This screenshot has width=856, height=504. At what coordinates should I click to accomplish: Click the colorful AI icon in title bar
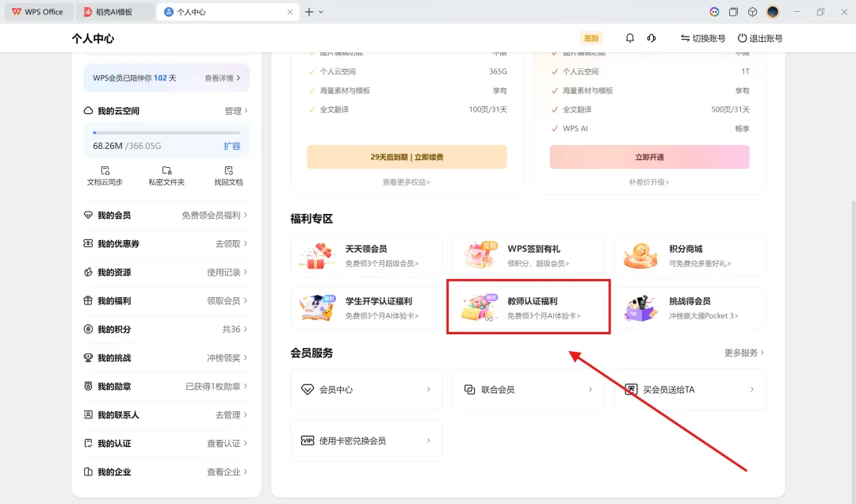coord(714,11)
